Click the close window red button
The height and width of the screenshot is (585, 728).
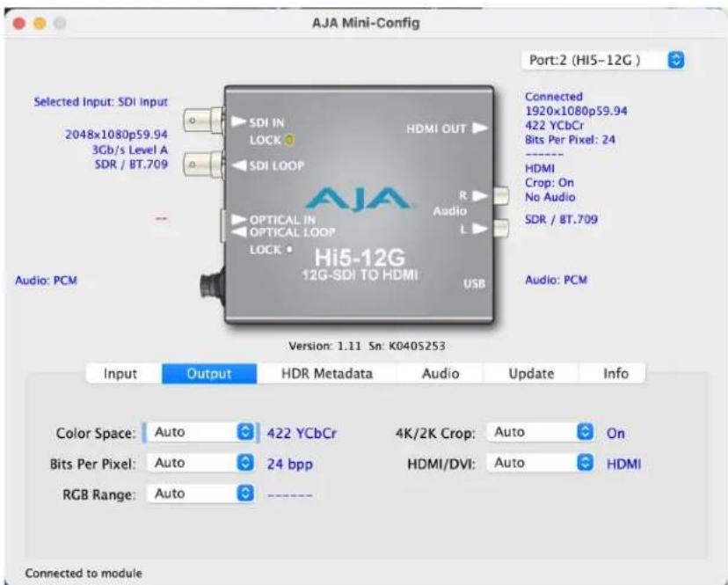tap(19, 23)
